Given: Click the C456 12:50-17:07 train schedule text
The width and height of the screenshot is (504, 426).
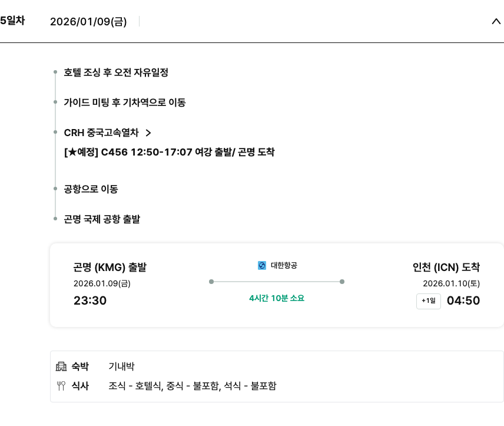Looking at the screenshot, I should (x=169, y=152).
